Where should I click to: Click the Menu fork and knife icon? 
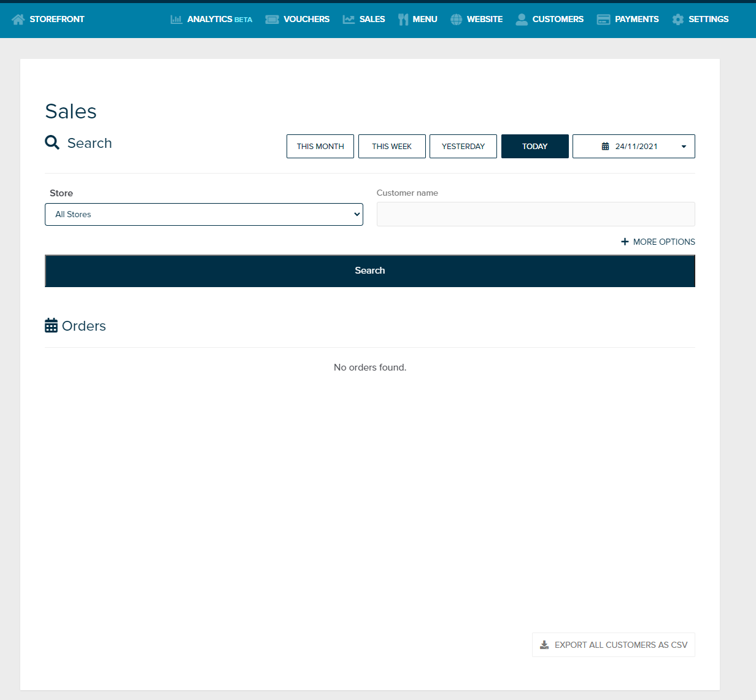tap(403, 20)
